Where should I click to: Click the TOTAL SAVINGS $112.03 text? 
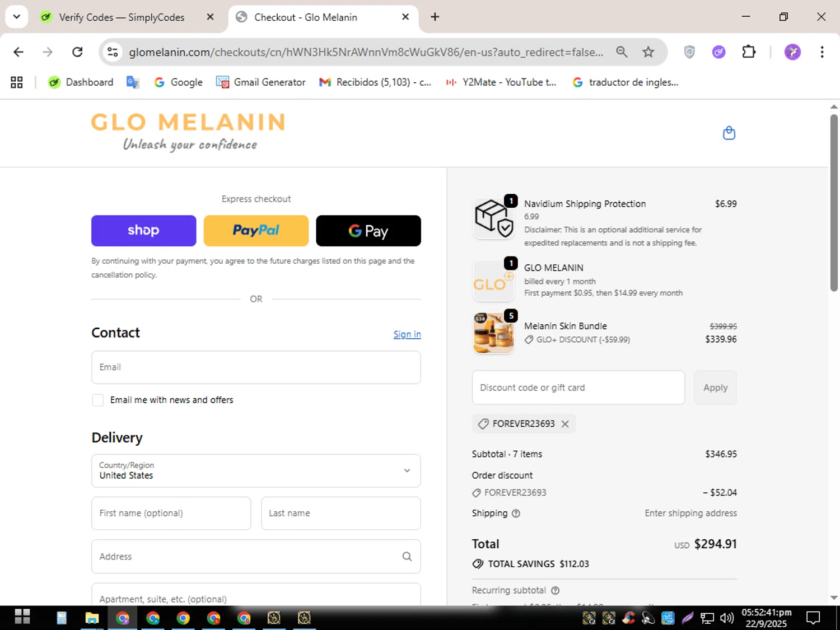(538, 564)
